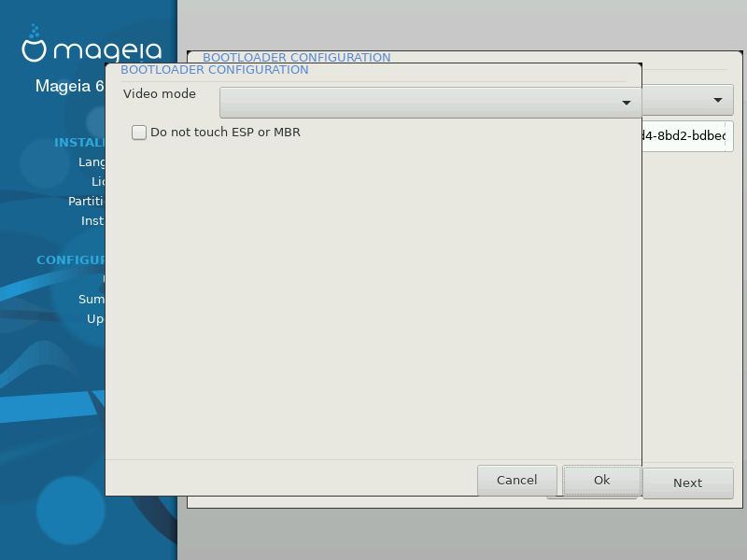
Task: Select the CONFIGURATION section heading in sidebar
Action: 71,260
